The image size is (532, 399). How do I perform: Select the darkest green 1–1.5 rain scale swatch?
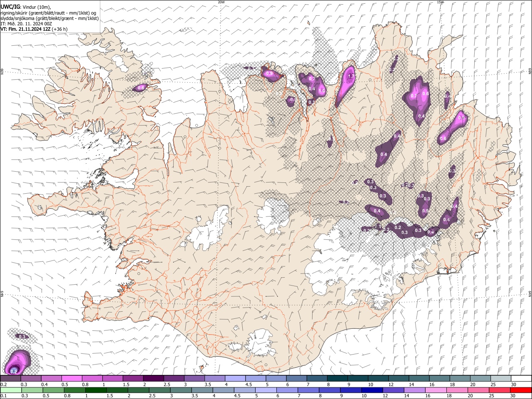click(96, 390)
